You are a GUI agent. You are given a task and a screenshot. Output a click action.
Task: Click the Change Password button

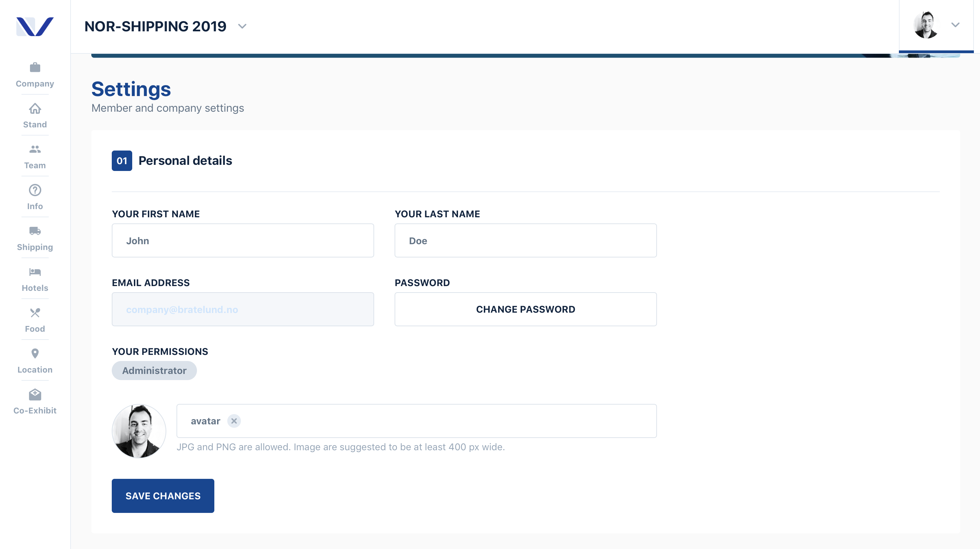click(x=525, y=309)
